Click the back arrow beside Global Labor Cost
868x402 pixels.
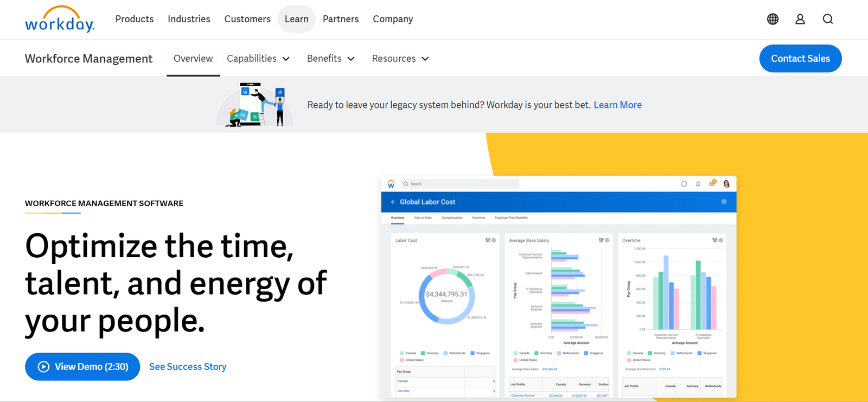tap(393, 202)
